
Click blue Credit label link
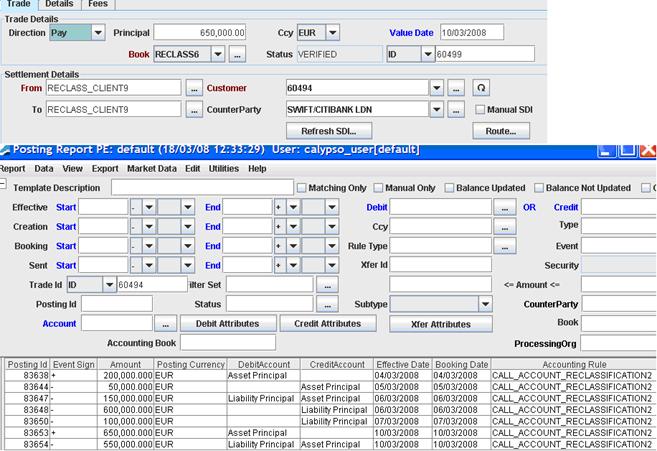click(x=566, y=207)
